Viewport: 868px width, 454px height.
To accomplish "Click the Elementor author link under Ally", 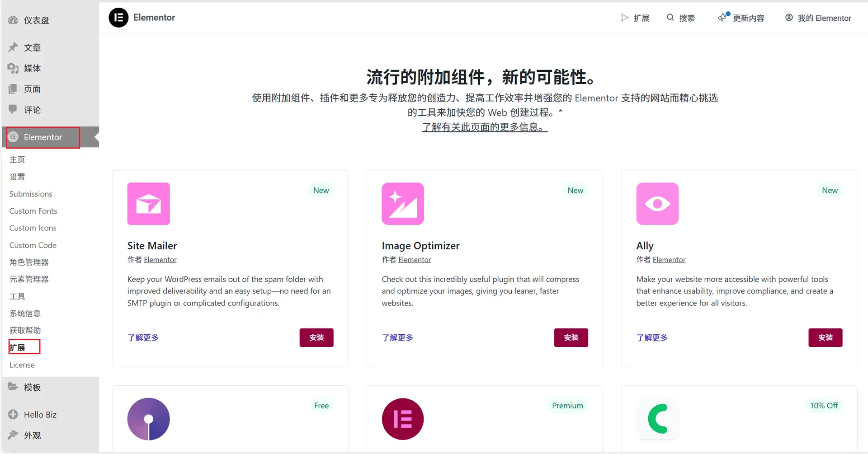I will pyautogui.click(x=669, y=260).
